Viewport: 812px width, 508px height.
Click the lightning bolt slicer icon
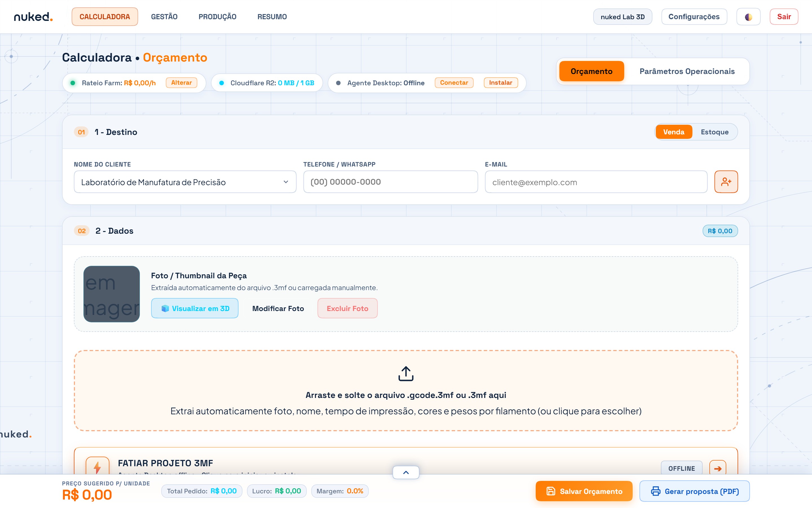click(x=97, y=467)
